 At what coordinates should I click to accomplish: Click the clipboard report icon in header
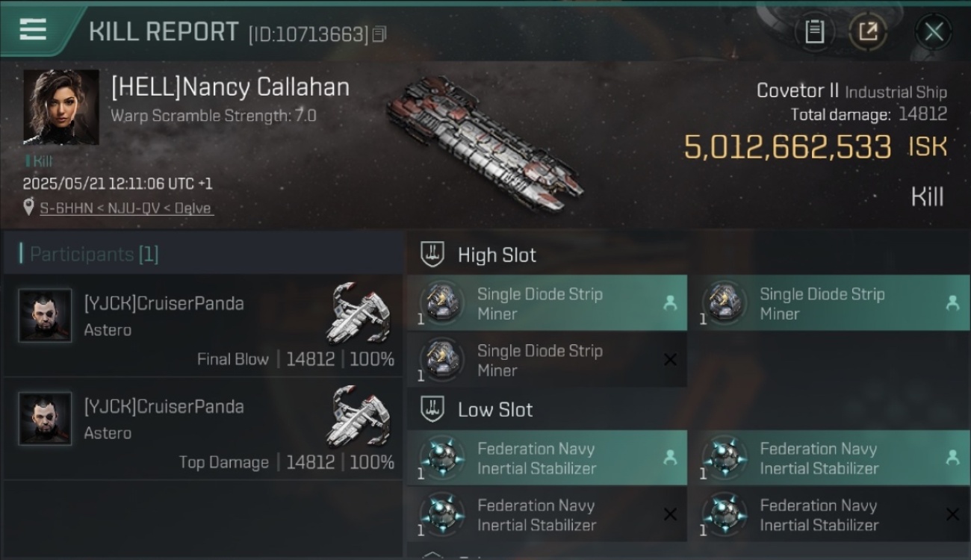[814, 31]
